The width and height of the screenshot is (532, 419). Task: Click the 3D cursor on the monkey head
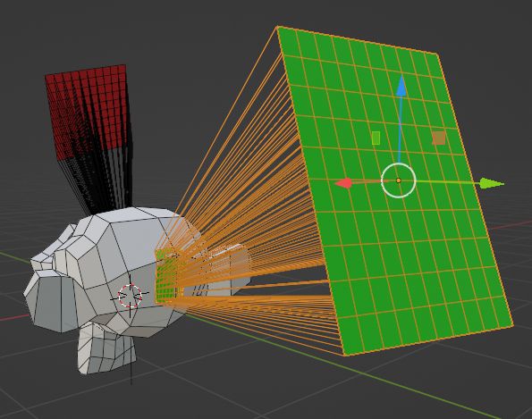[x=130, y=296]
